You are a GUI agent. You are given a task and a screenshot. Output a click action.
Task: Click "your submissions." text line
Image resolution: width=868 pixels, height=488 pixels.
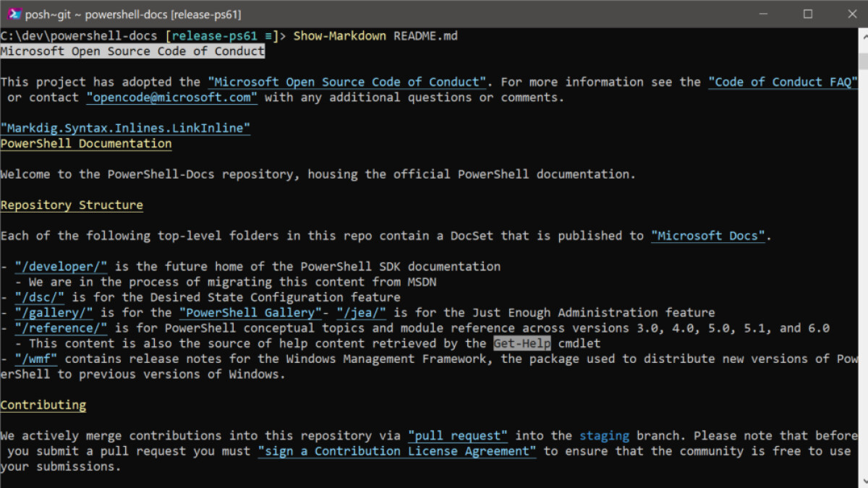[61, 467]
